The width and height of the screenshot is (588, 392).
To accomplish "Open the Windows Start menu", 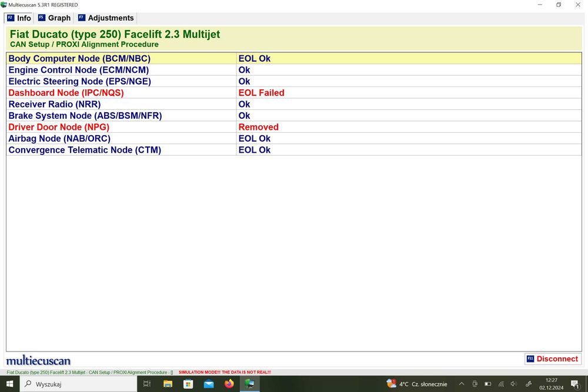I will point(10,384).
